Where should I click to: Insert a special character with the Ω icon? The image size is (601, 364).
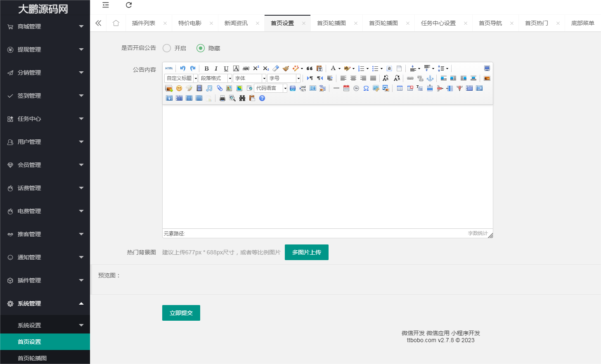tap(366, 88)
